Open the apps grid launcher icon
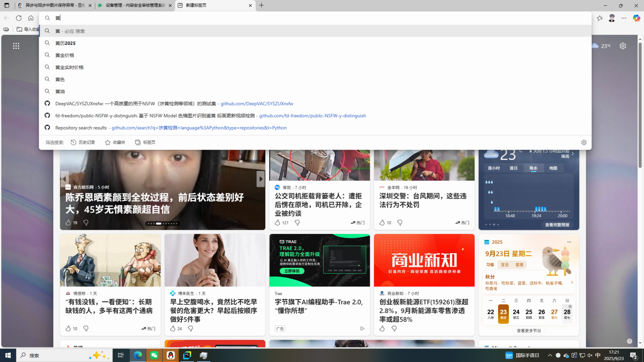This screenshot has height=362, width=644. 16,46
